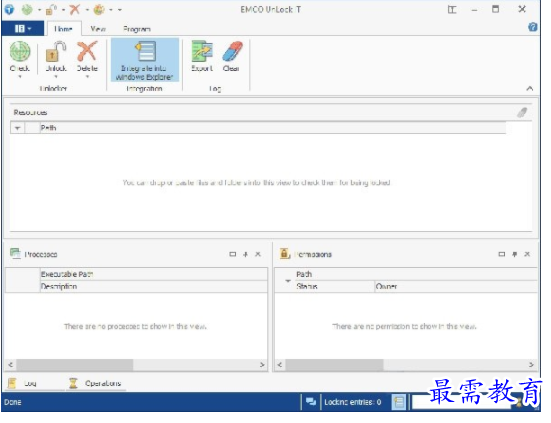Open dropdown arrow under Check button
Viewport: 551px width, 423px height.
coord(20,76)
